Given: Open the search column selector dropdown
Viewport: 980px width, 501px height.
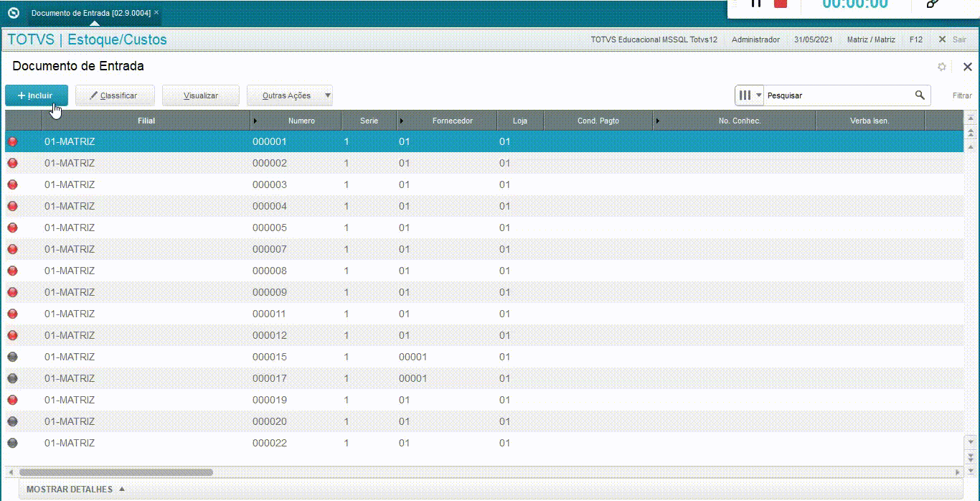Looking at the screenshot, I should (x=750, y=95).
